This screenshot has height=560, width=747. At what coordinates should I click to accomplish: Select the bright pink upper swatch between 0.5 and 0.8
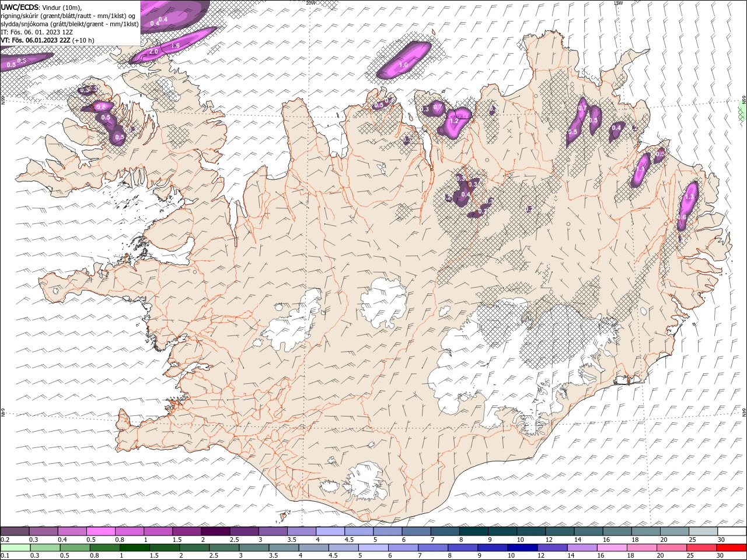[100, 531]
